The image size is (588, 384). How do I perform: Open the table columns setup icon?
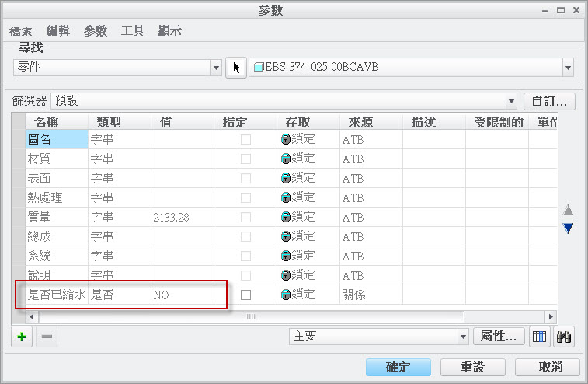coord(539,337)
